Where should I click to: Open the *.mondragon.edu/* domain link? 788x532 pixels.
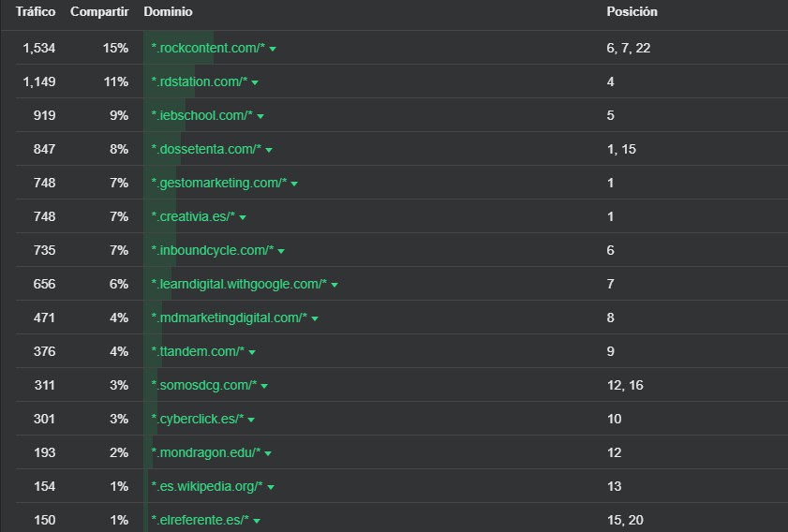click(x=206, y=452)
